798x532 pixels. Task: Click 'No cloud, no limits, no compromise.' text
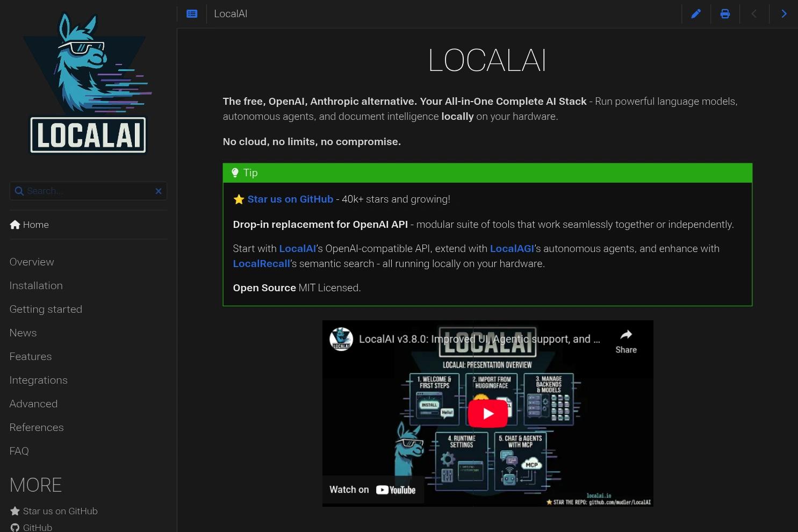pos(312,142)
